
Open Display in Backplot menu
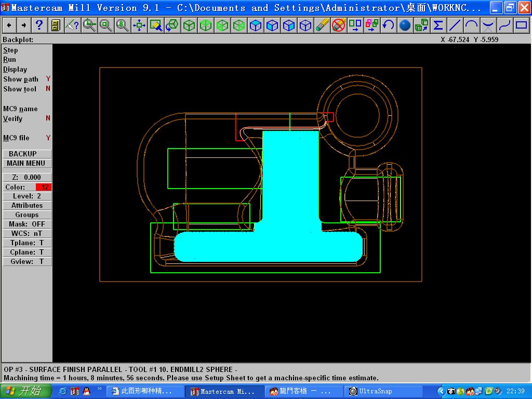tap(15, 70)
